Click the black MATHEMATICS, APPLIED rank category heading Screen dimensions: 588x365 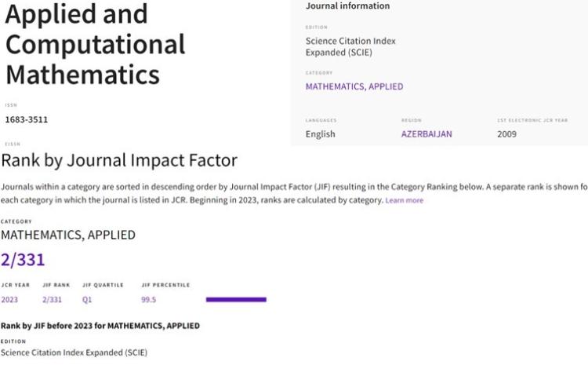click(x=67, y=235)
